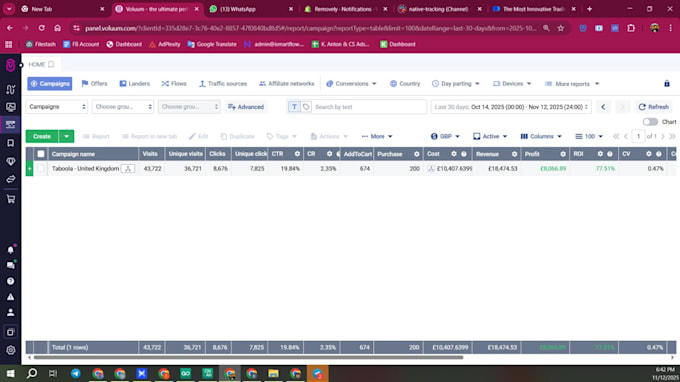Tick the select-all checkbox in table header
The width and height of the screenshot is (680, 382).
pos(41,154)
